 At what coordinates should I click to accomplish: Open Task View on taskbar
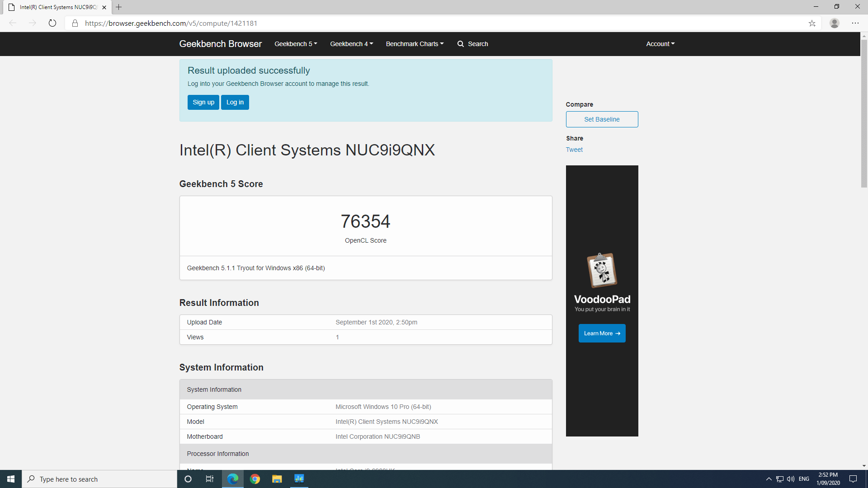point(210,479)
